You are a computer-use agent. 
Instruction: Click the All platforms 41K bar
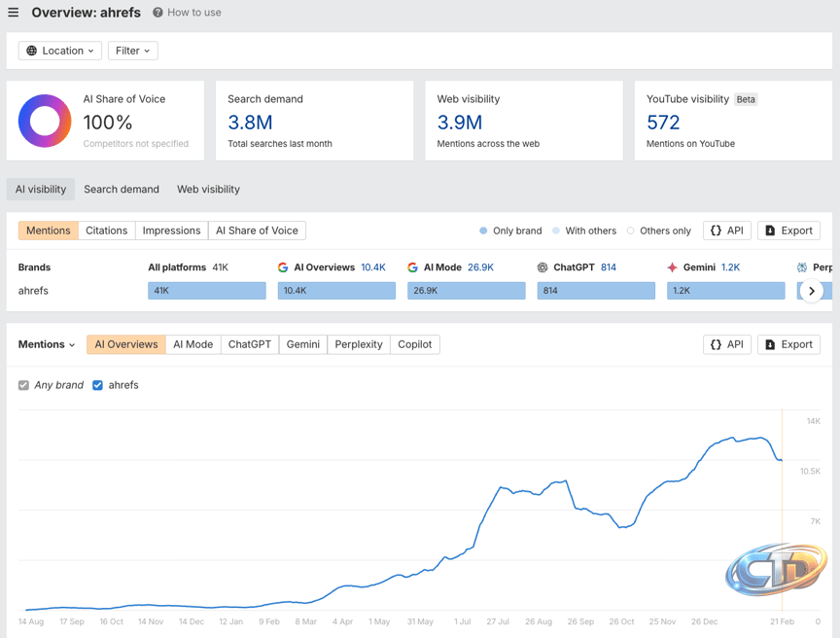[x=207, y=291]
